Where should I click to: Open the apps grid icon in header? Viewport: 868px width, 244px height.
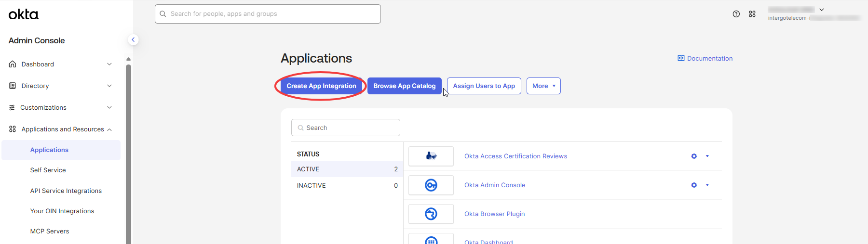[752, 14]
